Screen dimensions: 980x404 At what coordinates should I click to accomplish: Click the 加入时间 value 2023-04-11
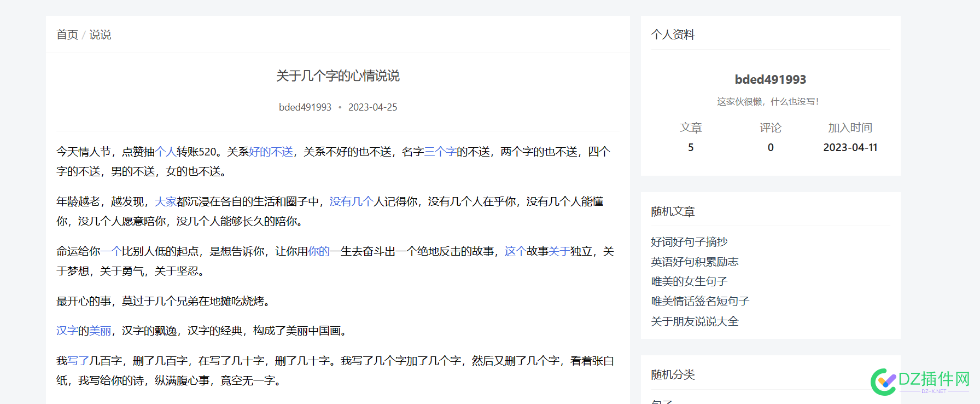click(x=850, y=147)
